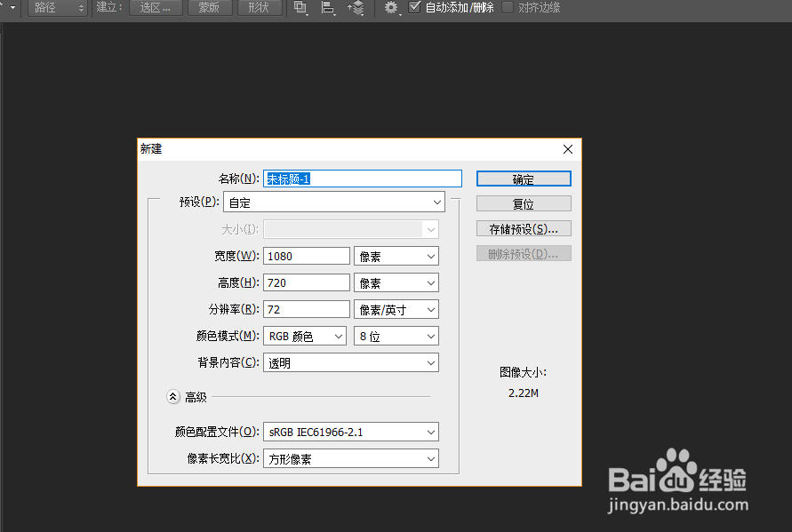792x532 pixels.
Task: Click 确定 to create the document
Action: point(524,179)
